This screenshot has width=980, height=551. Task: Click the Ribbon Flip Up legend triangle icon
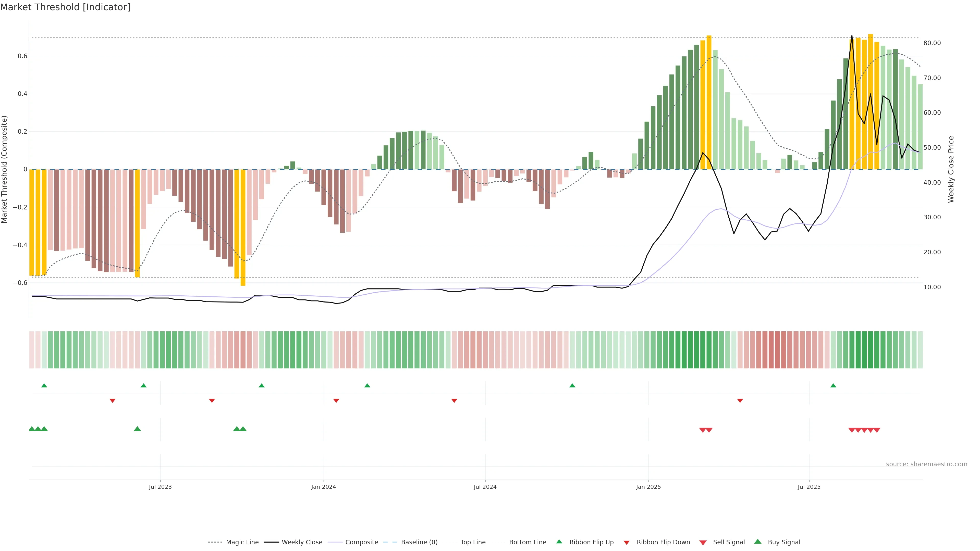tap(559, 542)
